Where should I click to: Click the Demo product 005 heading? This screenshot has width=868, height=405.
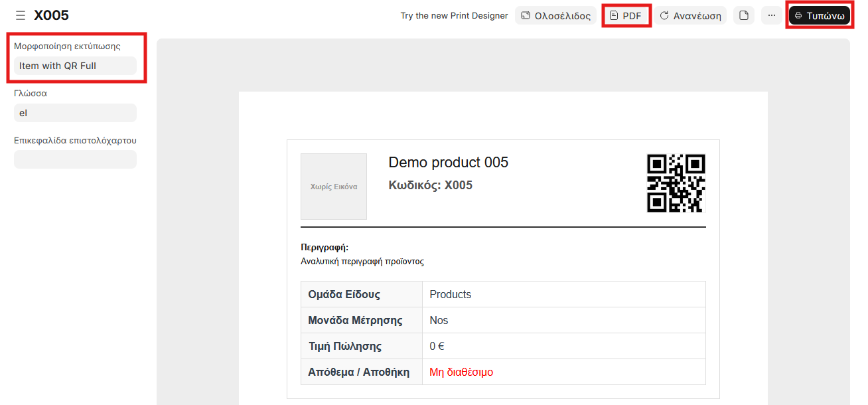point(448,163)
